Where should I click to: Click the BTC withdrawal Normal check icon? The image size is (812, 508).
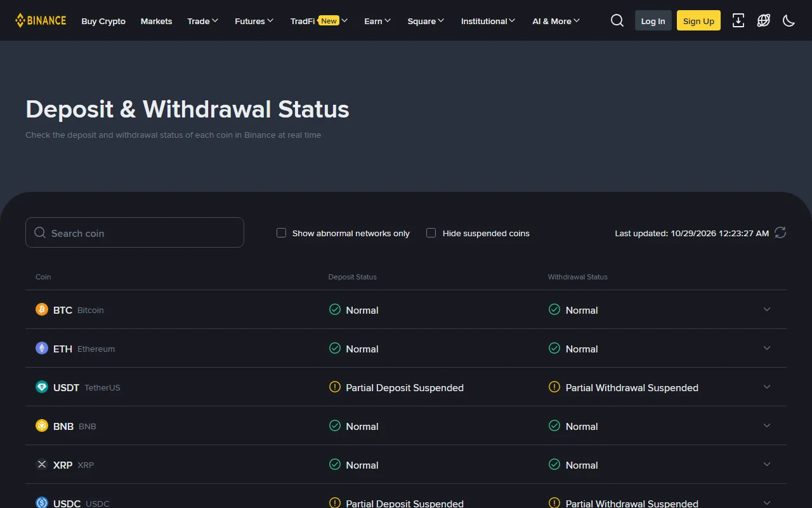click(x=554, y=309)
